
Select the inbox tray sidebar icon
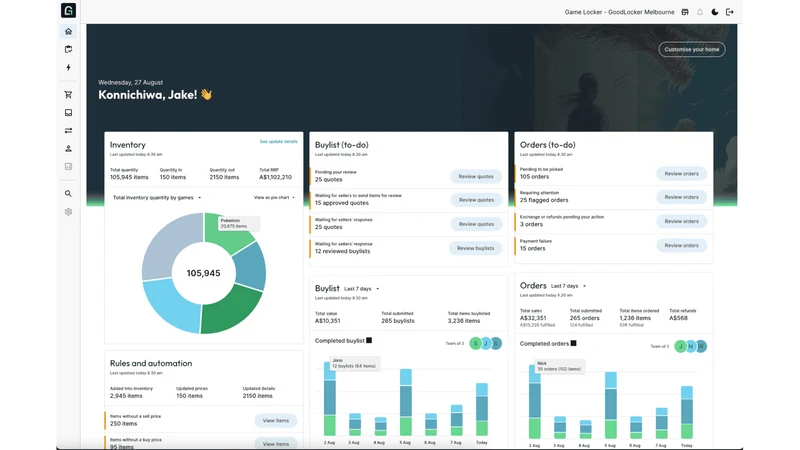[x=68, y=113]
